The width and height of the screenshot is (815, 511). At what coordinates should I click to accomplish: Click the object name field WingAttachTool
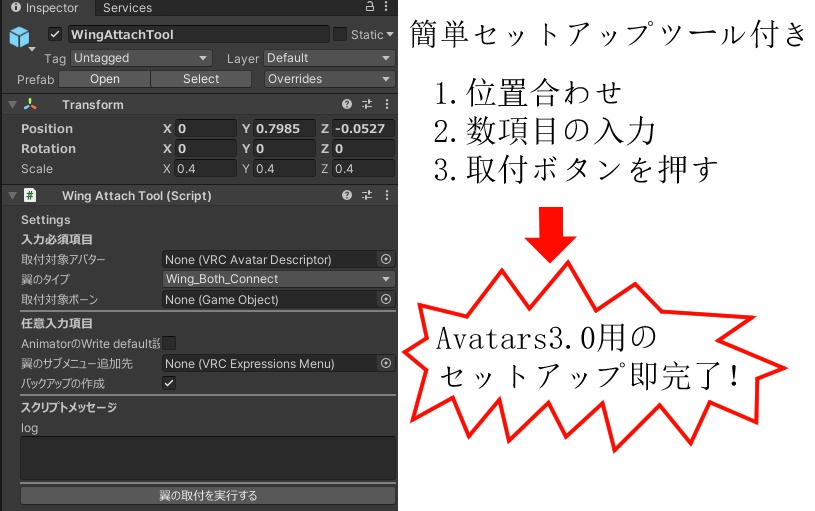[199, 34]
